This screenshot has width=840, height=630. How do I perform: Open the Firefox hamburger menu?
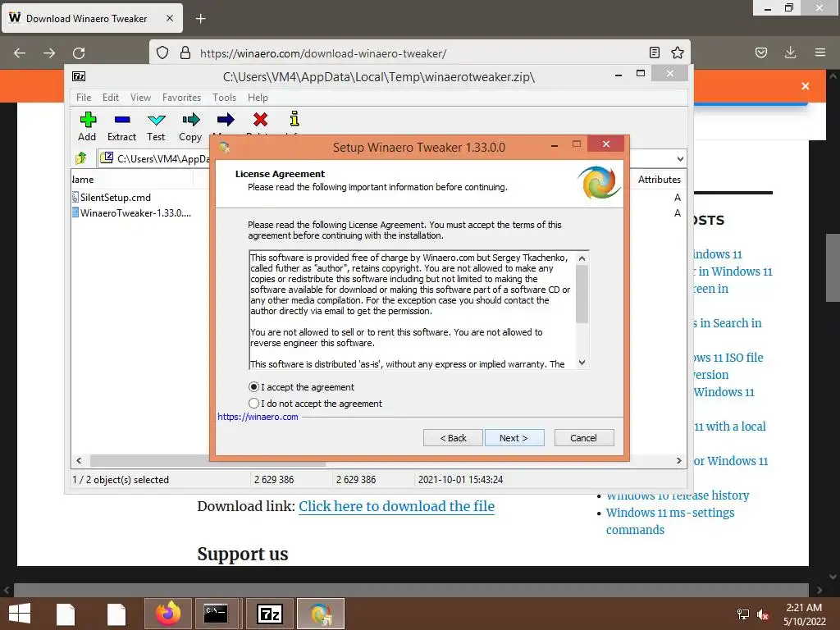[820, 52]
